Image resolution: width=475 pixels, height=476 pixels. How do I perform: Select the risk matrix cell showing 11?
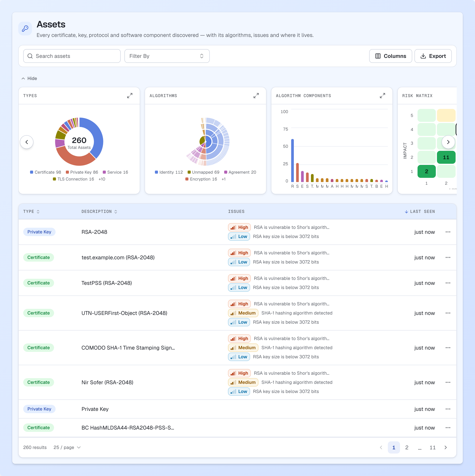(x=446, y=157)
